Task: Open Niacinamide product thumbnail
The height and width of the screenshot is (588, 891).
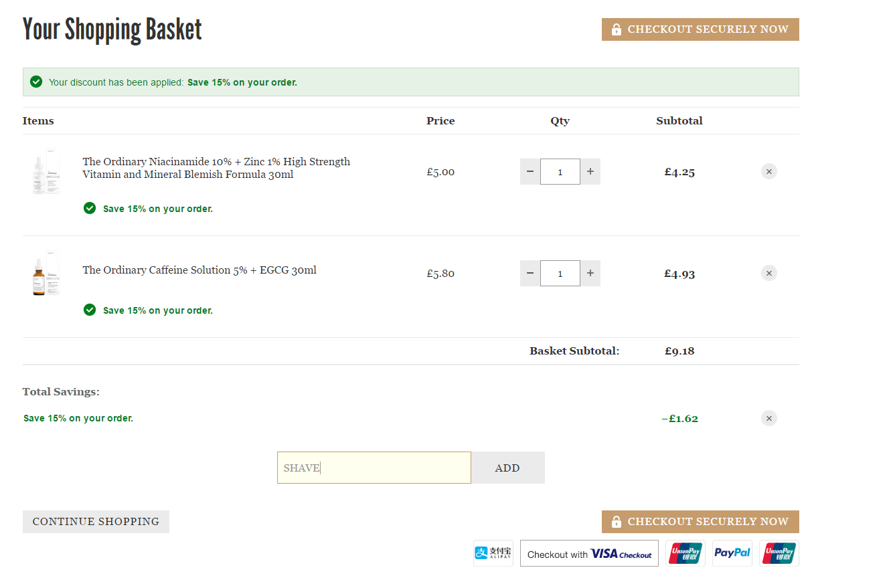Action: coord(46,172)
